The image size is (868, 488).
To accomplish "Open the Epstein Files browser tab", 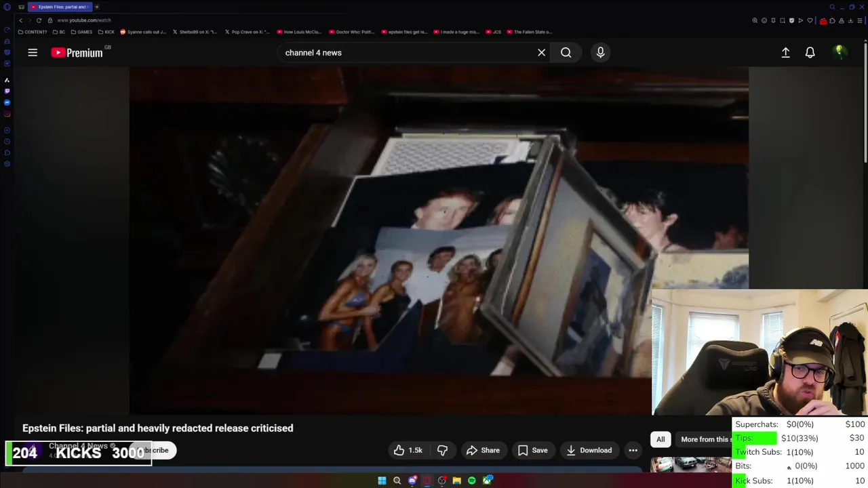I will (x=60, y=7).
